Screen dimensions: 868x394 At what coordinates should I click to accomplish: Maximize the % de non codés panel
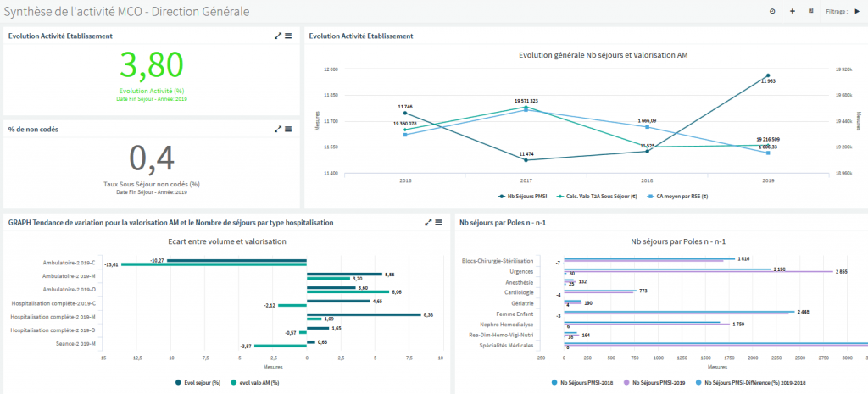(278, 129)
